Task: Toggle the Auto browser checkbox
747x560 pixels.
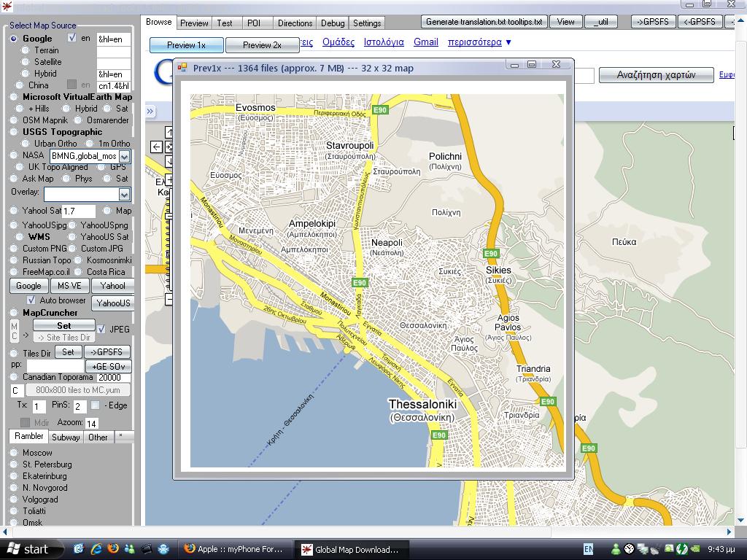Action: [x=31, y=300]
